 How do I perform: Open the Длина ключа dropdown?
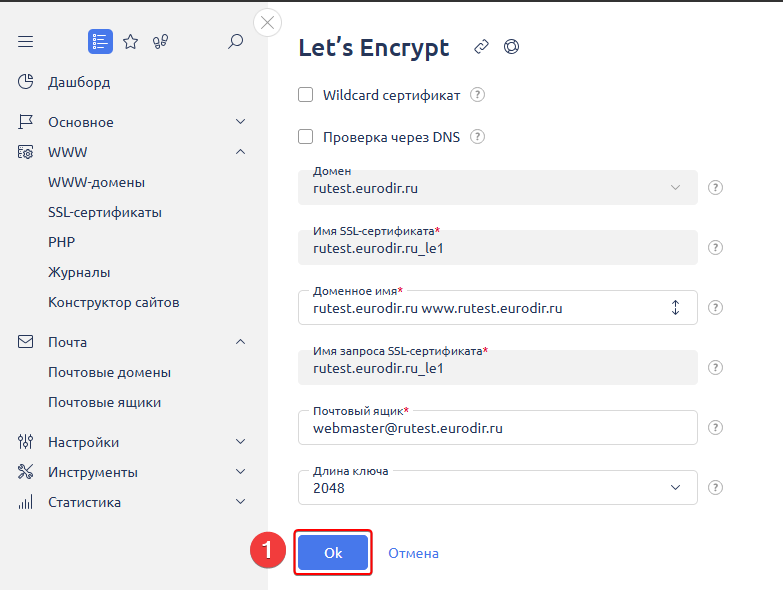pyautogui.click(x=497, y=488)
